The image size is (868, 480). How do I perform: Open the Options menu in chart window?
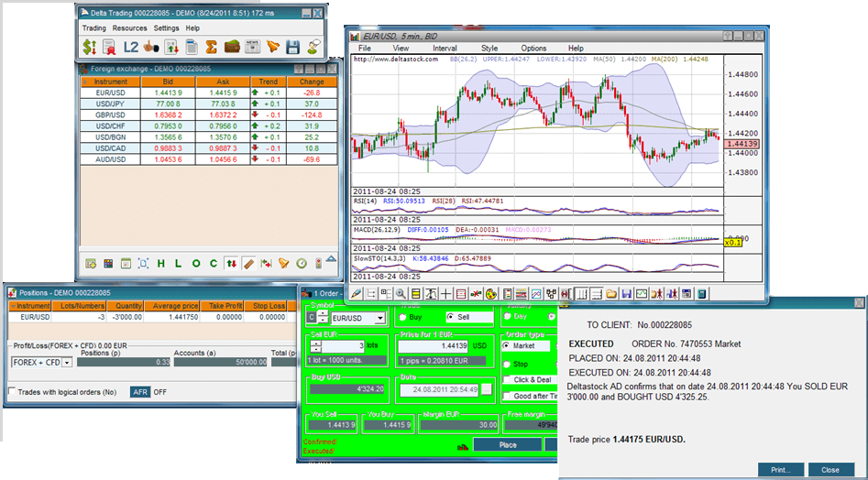533,49
